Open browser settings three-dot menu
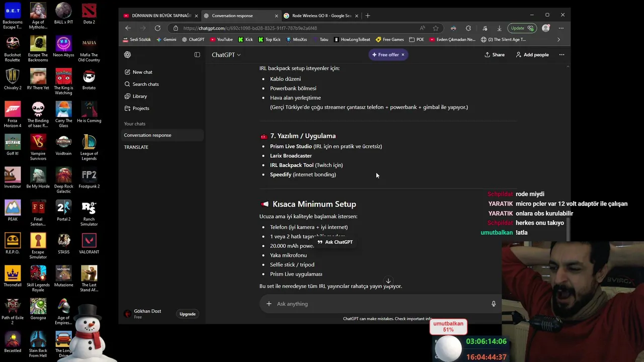This screenshot has height=362, width=644. click(561, 28)
